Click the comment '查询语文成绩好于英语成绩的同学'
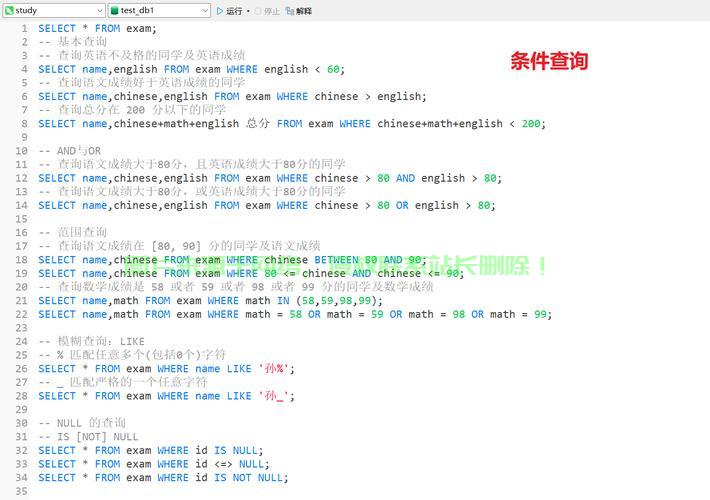The width and height of the screenshot is (710, 500). click(x=151, y=82)
